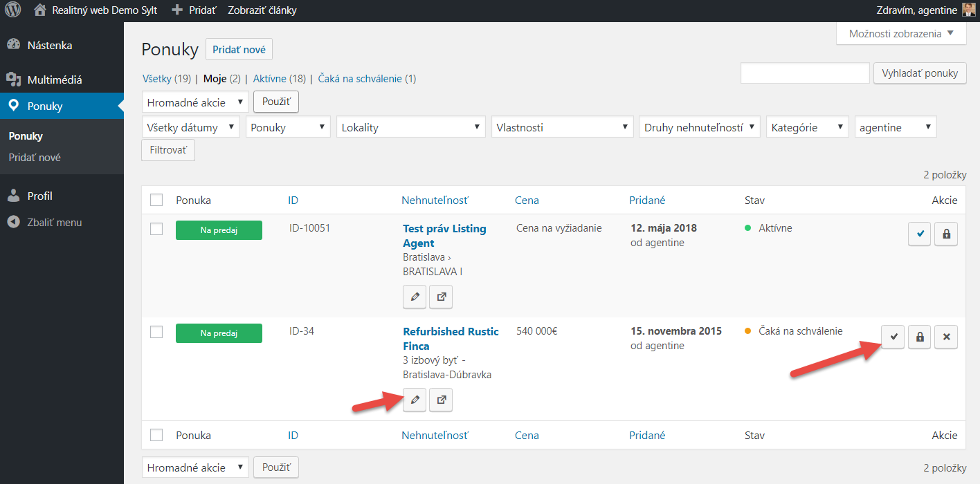Open the Vlastnosti dropdown
This screenshot has width=980, height=484.
(563, 127)
